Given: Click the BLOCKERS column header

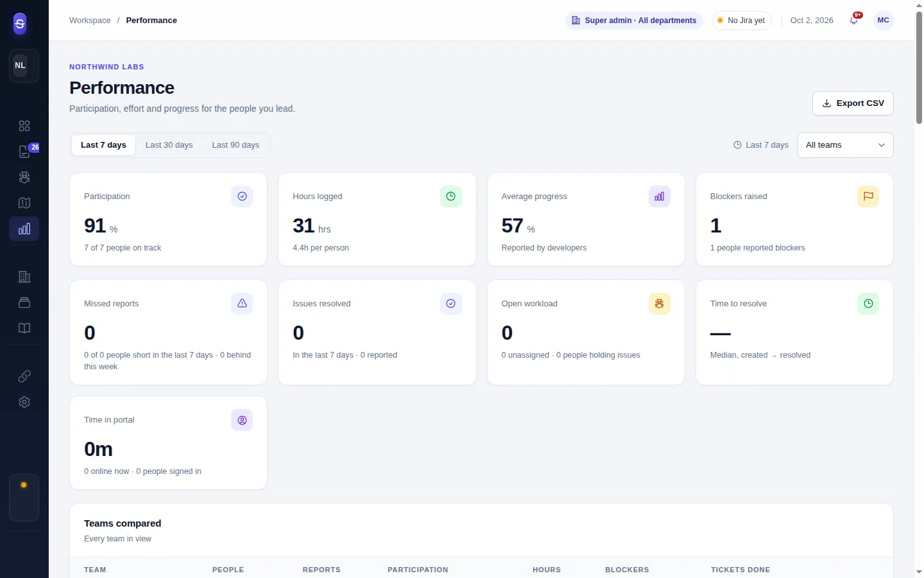Looking at the screenshot, I should (x=627, y=570).
